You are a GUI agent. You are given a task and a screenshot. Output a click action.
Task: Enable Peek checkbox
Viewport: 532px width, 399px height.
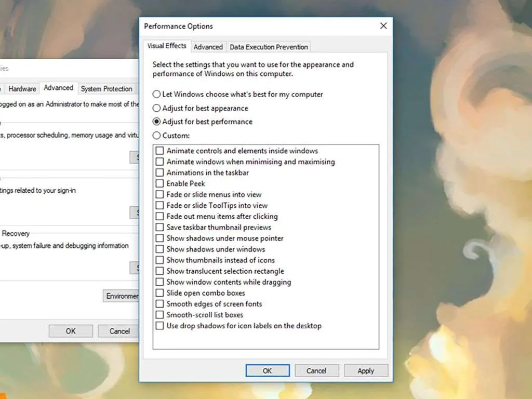point(160,183)
